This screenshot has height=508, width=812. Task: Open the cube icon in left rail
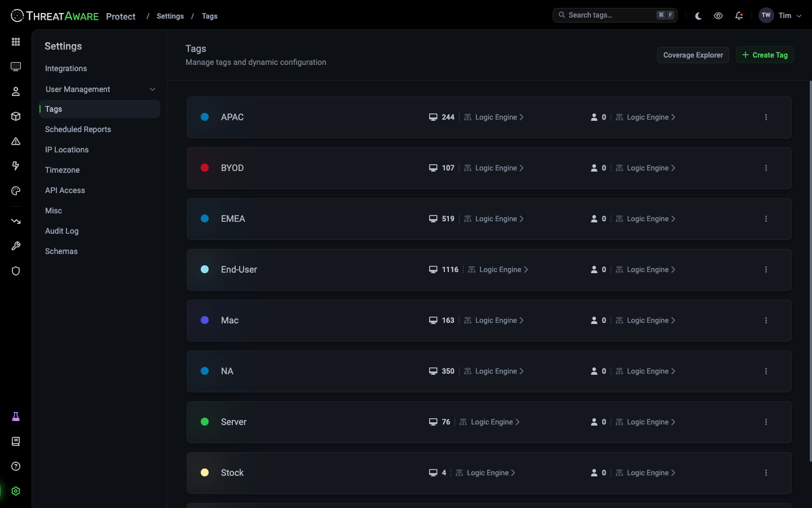[16, 116]
